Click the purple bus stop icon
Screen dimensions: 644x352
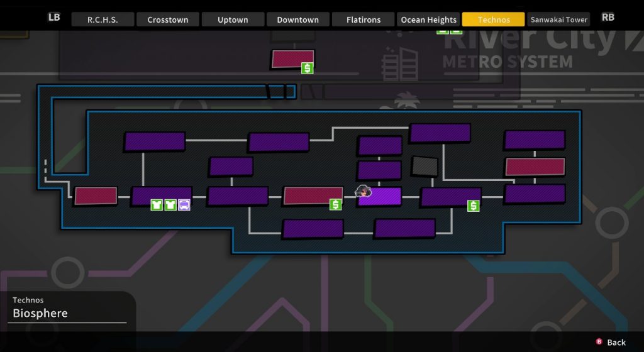[184, 204]
